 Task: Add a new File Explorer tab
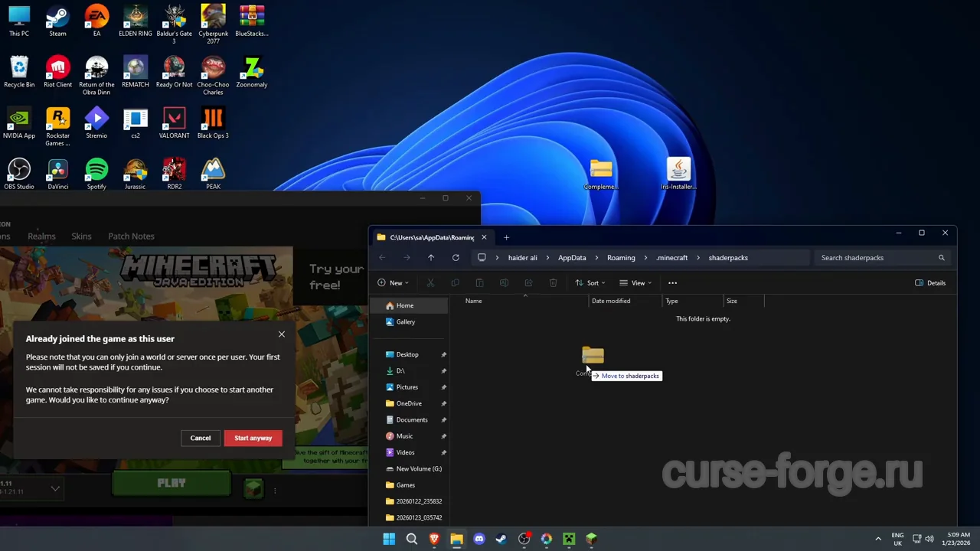pos(506,237)
